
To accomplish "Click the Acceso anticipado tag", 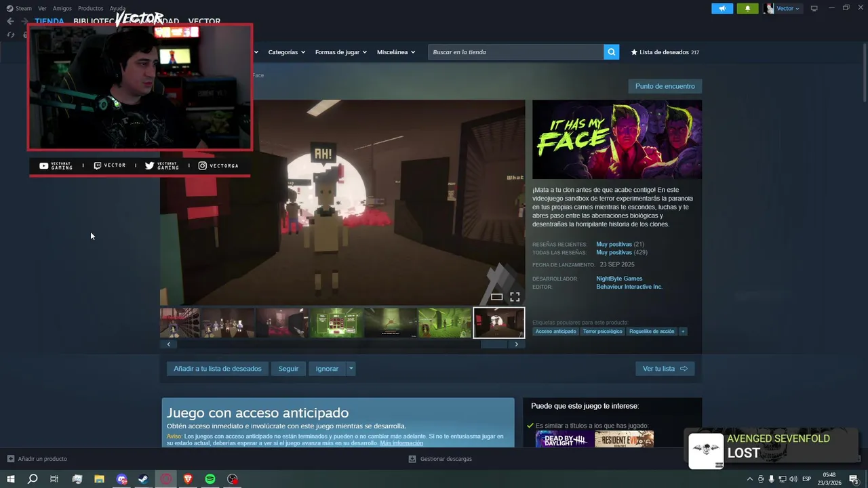I will tap(555, 331).
